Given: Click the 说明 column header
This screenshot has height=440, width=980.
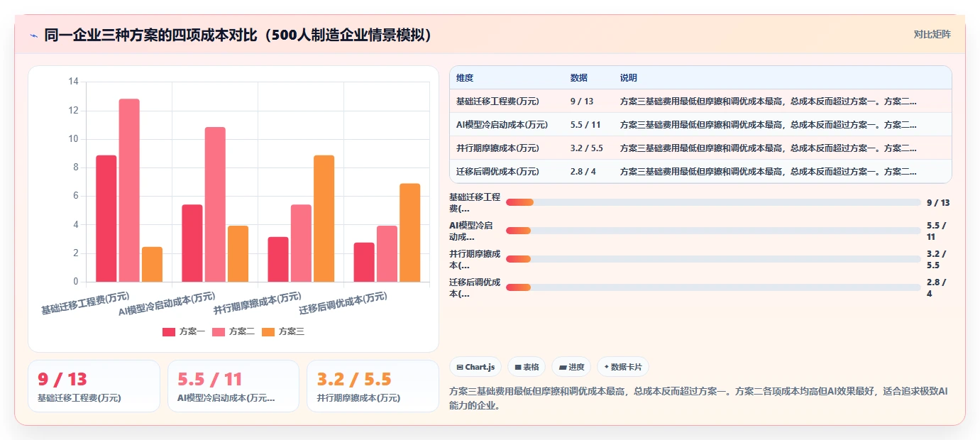Looking at the screenshot, I should click(x=629, y=78).
